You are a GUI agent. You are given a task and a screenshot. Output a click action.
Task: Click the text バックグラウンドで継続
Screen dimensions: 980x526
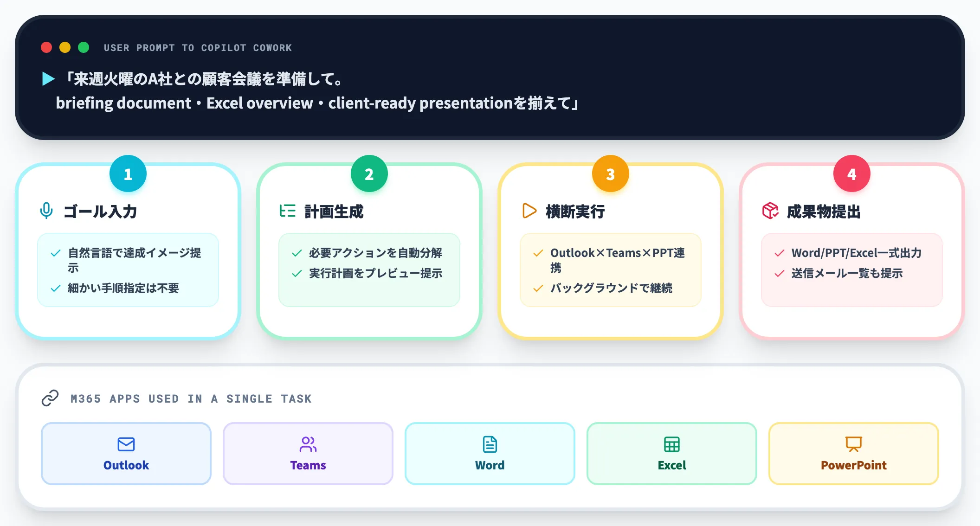pos(612,288)
